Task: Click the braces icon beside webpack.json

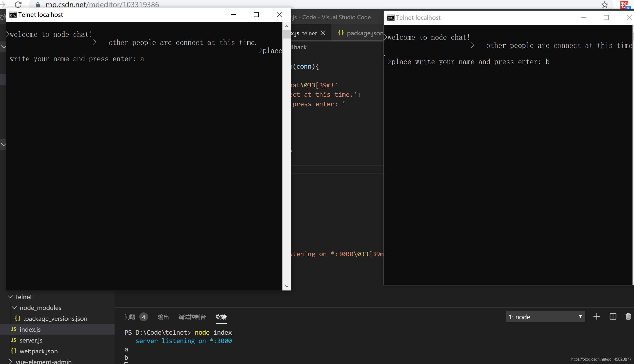Action: 14,351
